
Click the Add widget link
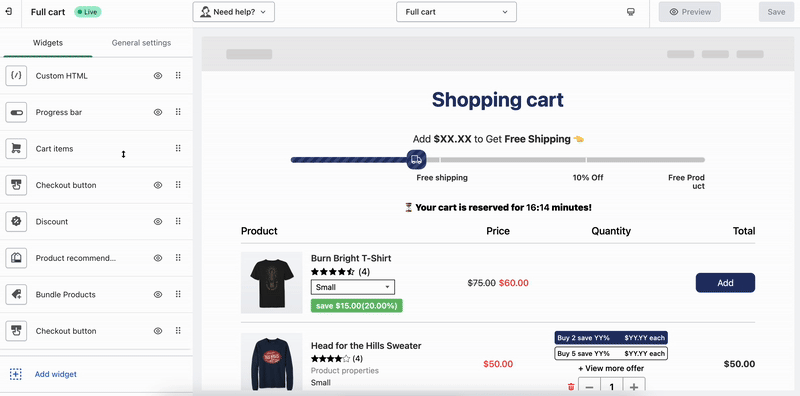(56, 374)
